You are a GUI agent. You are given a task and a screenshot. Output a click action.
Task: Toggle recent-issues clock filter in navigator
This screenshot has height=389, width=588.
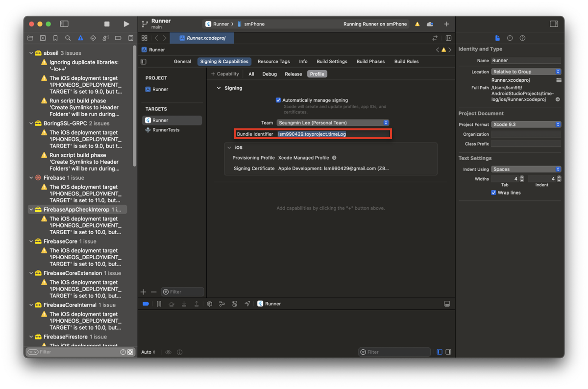coord(123,352)
